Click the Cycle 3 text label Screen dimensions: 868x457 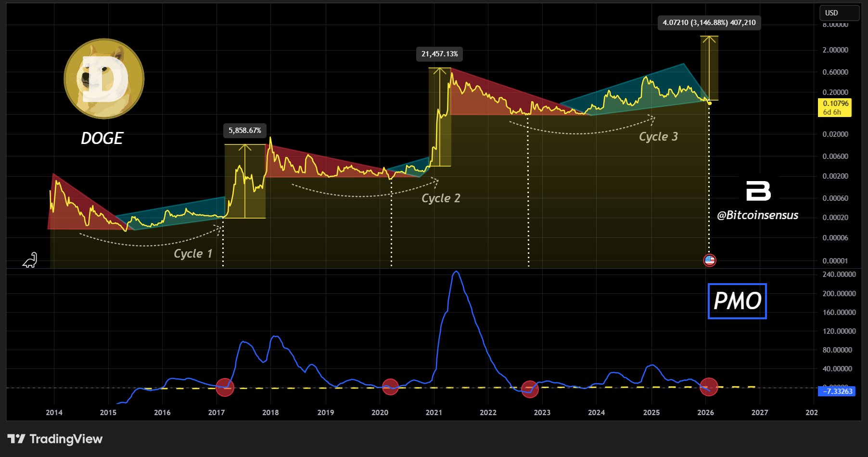[x=658, y=136]
